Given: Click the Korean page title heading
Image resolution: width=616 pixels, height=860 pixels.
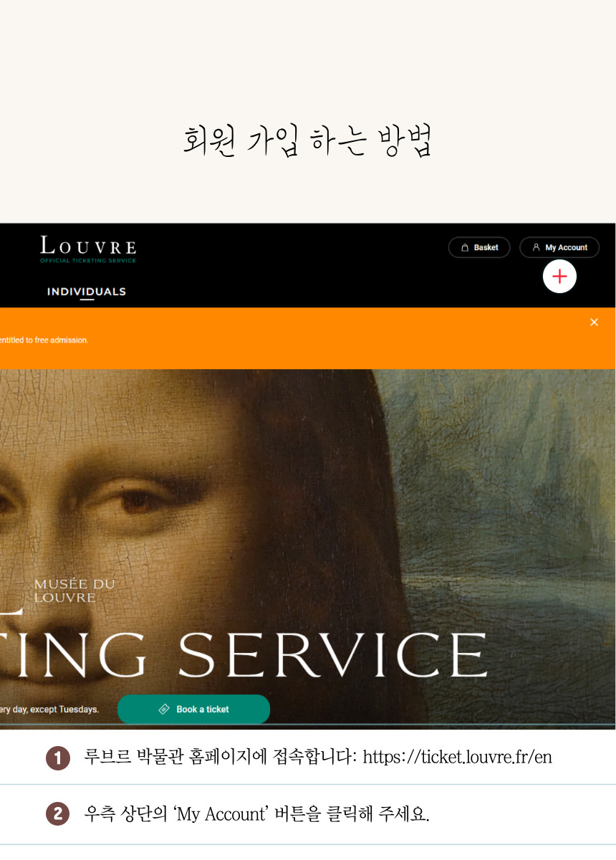Looking at the screenshot, I should pyautogui.click(x=307, y=140).
